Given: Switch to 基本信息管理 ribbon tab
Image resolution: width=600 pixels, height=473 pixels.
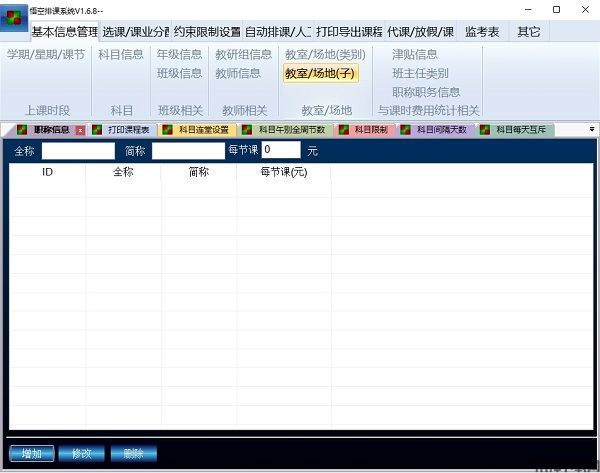Looking at the screenshot, I should point(64,31).
